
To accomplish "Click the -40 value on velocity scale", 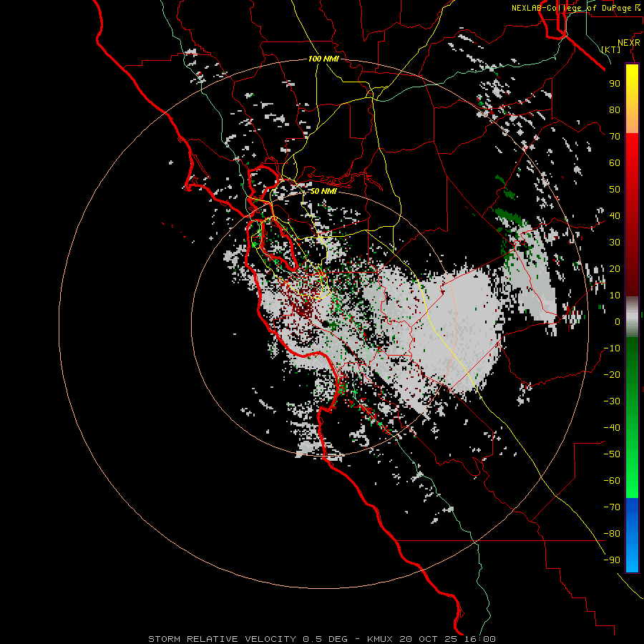I will click(612, 428).
